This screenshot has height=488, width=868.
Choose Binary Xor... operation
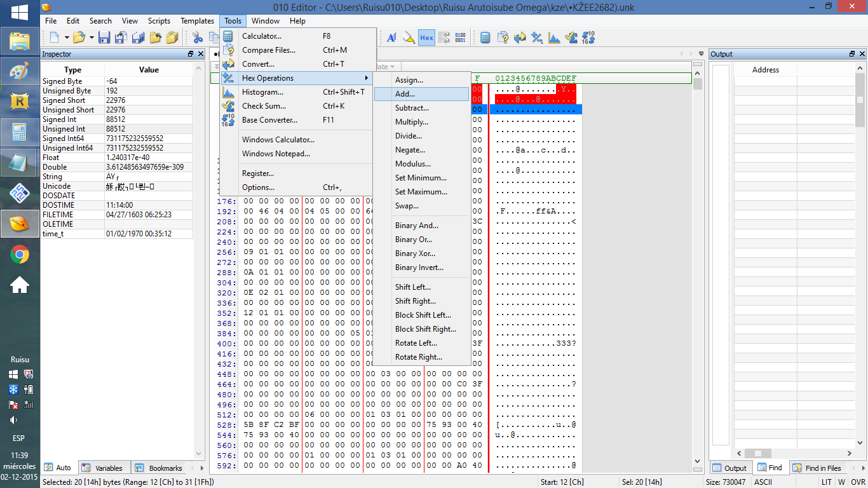421,254
